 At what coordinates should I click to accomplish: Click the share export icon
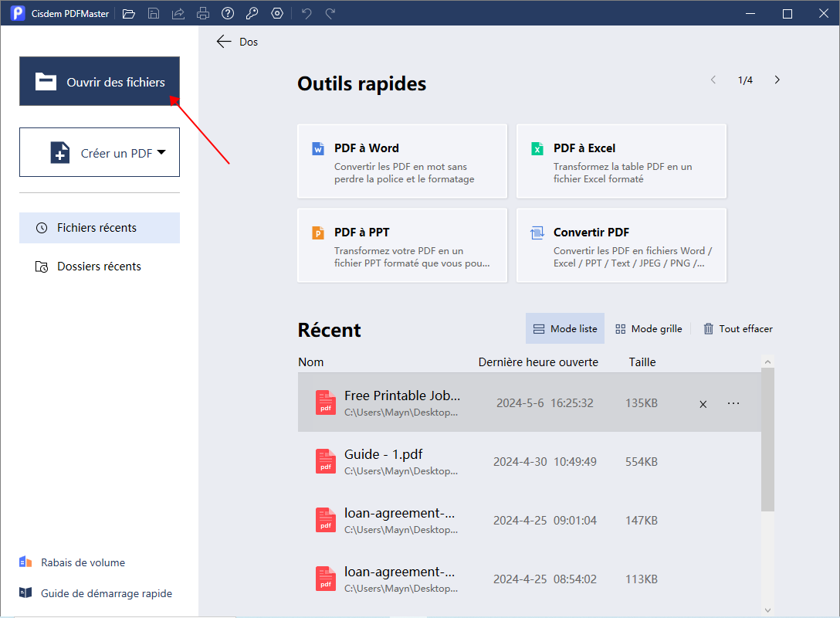click(178, 13)
